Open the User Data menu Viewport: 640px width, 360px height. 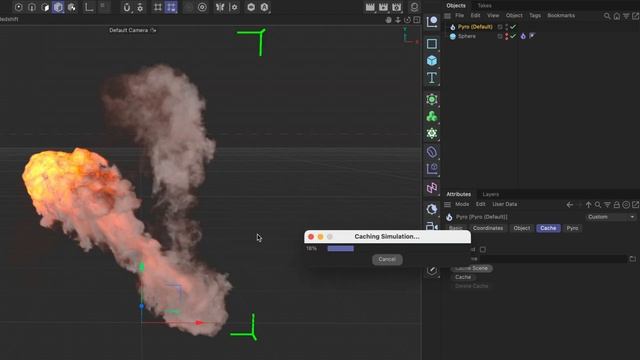pos(504,204)
